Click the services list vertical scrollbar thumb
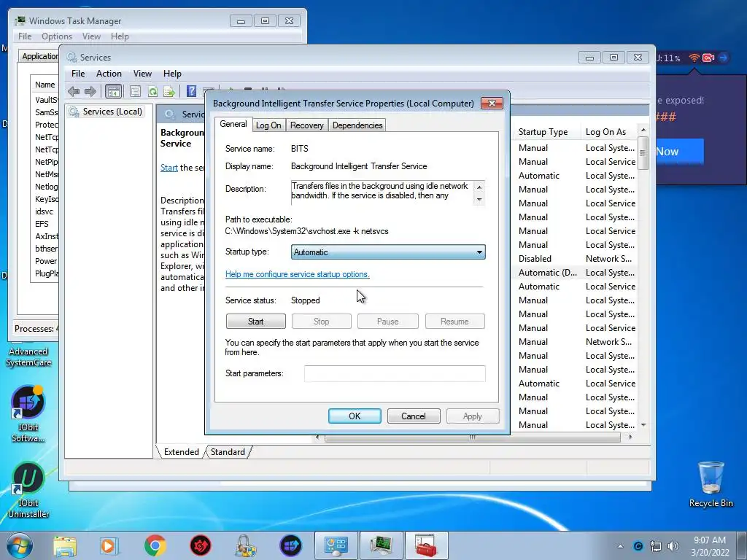 (643, 153)
